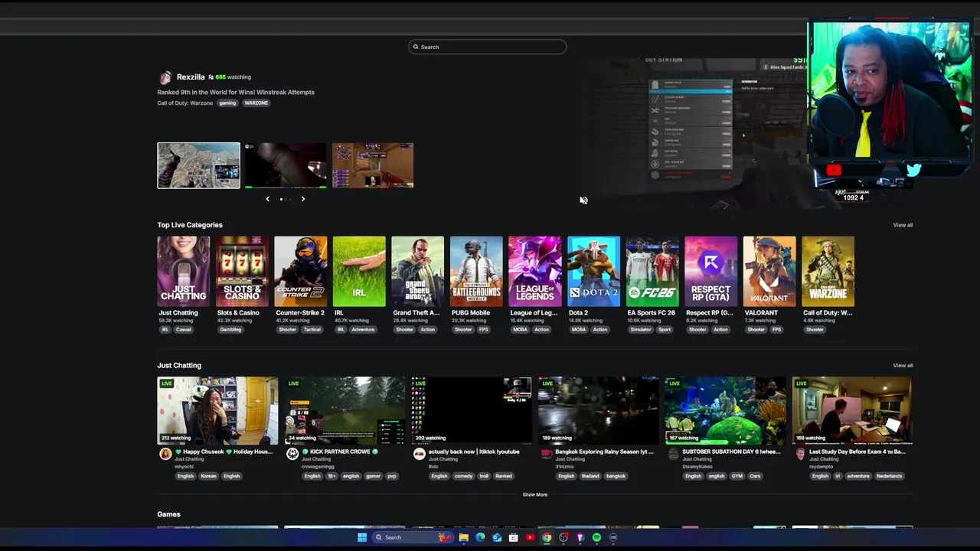Image resolution: width=980 pixels, height=551 pixels.
Task: Unmute the featured stream video
Action: coord(583,201)
